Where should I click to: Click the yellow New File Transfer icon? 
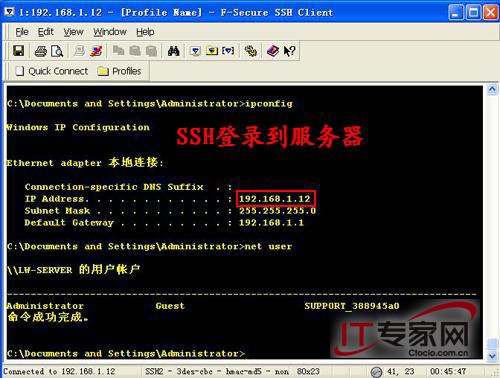coord(212,51)
